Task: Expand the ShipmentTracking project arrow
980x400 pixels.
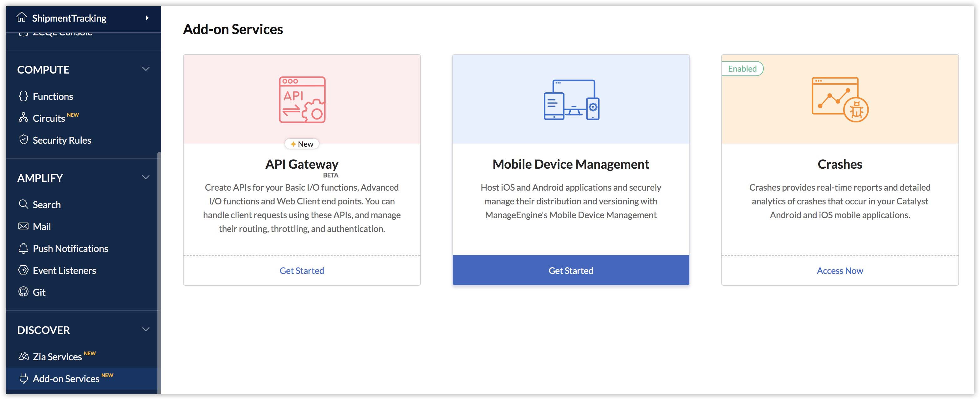Action: (147, 18)
